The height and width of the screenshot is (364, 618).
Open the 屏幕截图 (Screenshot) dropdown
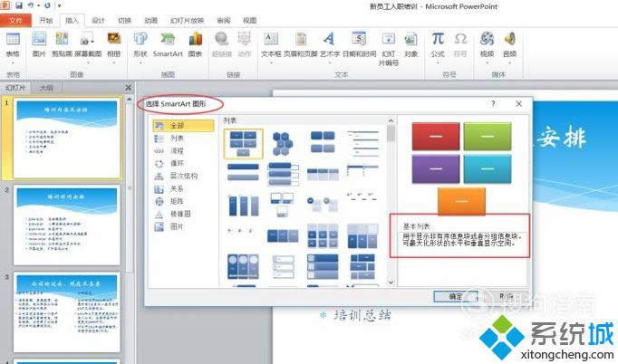point(88,47)
